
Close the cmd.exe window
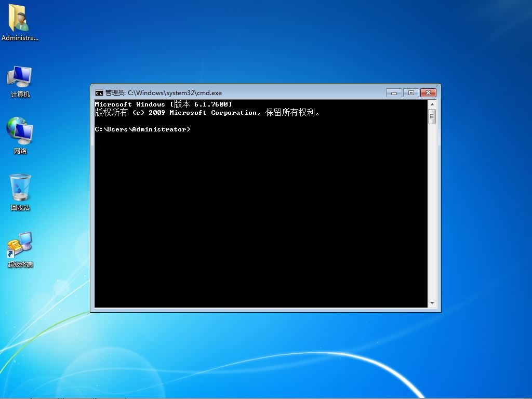[x=428, y=93]
